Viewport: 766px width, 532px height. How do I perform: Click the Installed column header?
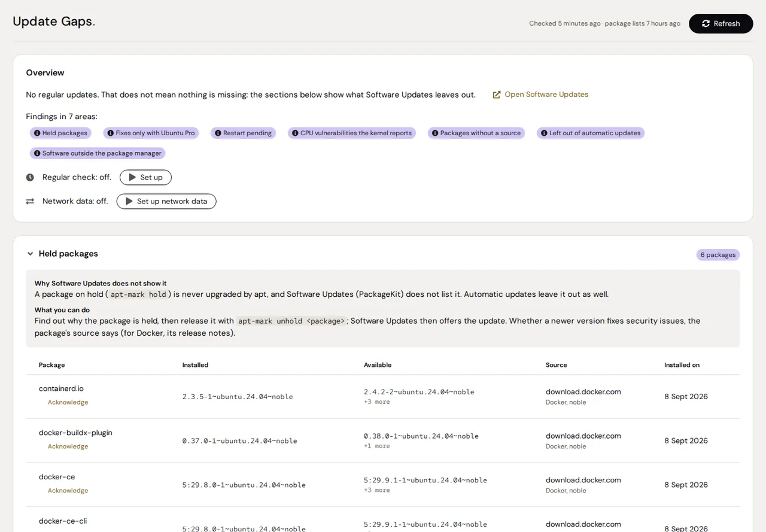pos(195,365)
